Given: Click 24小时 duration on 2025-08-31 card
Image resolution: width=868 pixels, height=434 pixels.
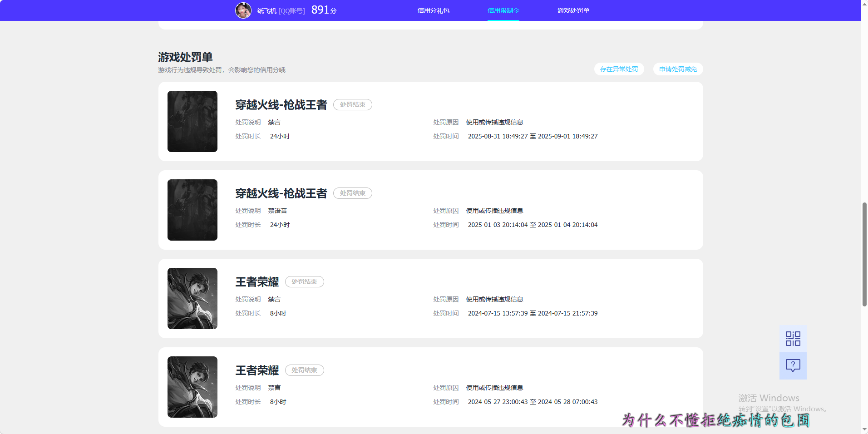Looking at the screenshot, I should pyautogui.click(x=280, y=136).
